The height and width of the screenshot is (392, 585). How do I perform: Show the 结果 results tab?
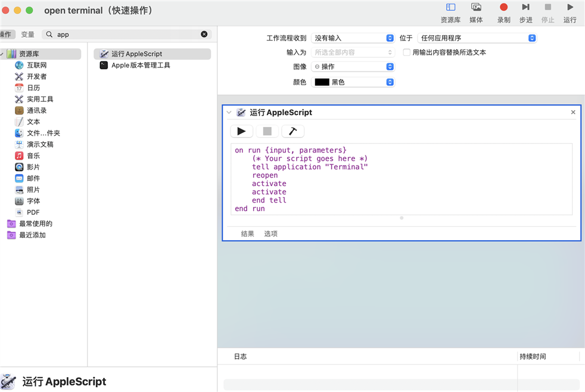pyautogui.click(x=247, y=234)
